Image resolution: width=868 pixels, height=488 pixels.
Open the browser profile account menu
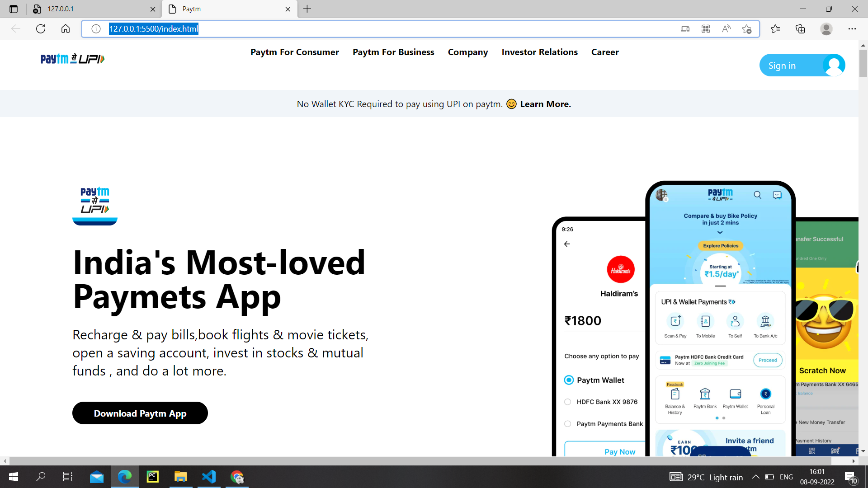[x=826, y=28]
